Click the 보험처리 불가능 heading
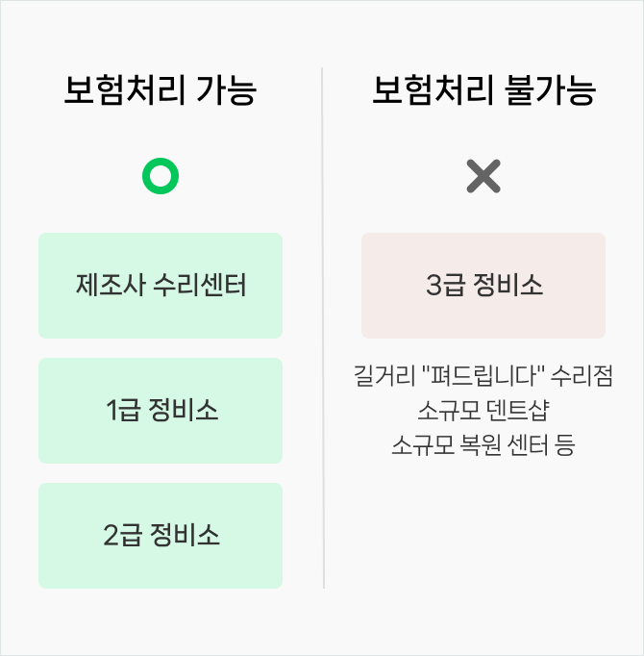This screenshot has height=656, width=644. [x=483, y=90]
